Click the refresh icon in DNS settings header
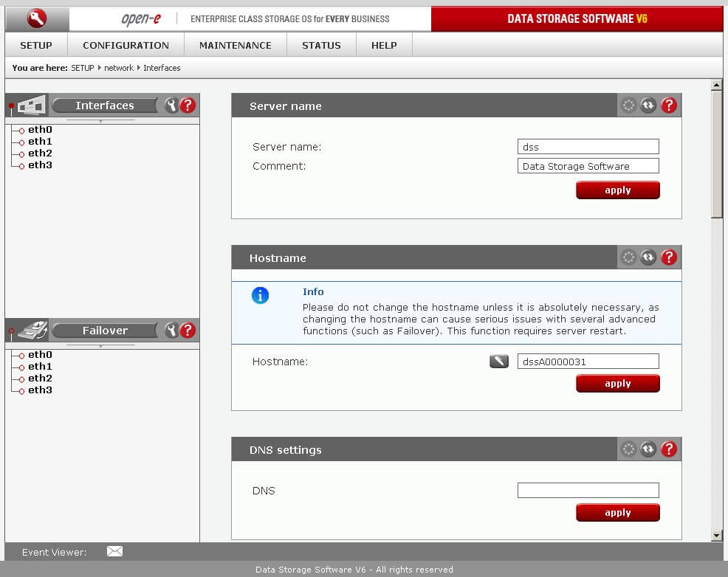This screenshot has height=577, width=728. tap(648, 449)
